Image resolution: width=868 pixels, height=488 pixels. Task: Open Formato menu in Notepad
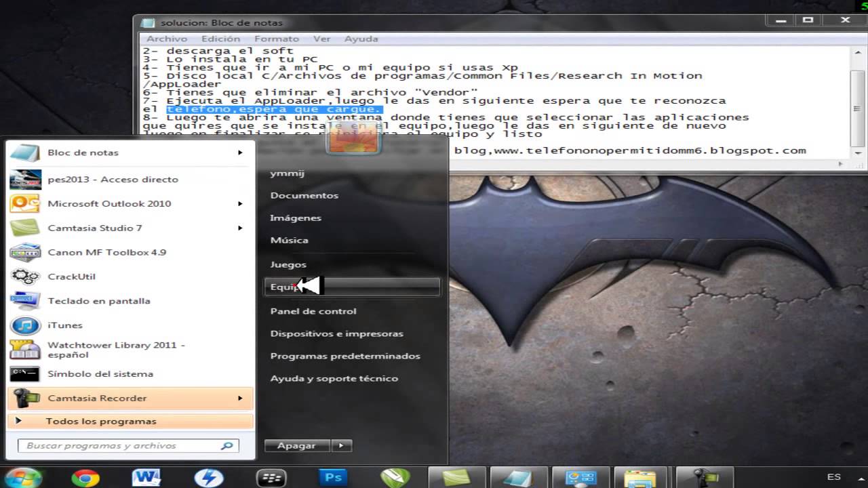tap(277, 39)
